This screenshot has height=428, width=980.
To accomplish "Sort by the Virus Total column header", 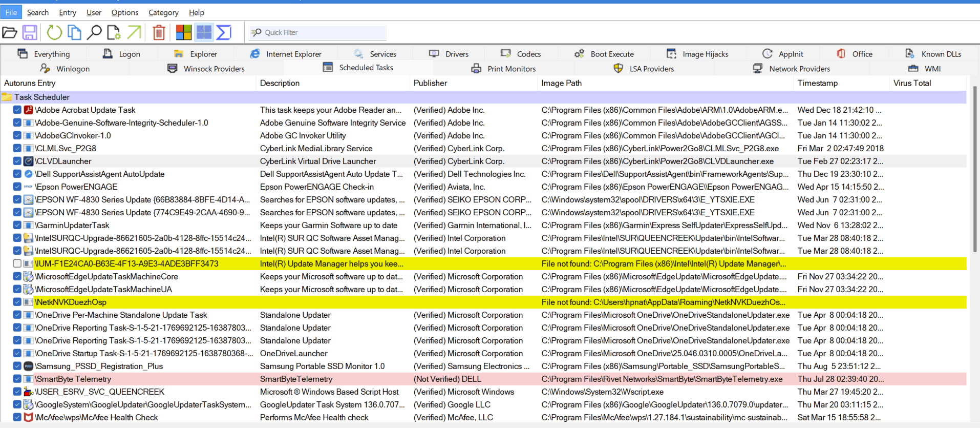I will point(928,83).
